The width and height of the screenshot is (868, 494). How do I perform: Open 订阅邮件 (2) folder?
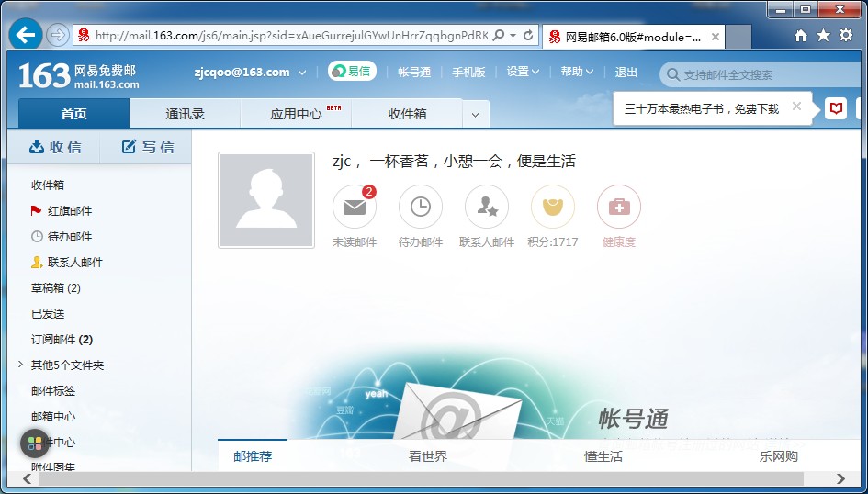[x=62, y=339]
